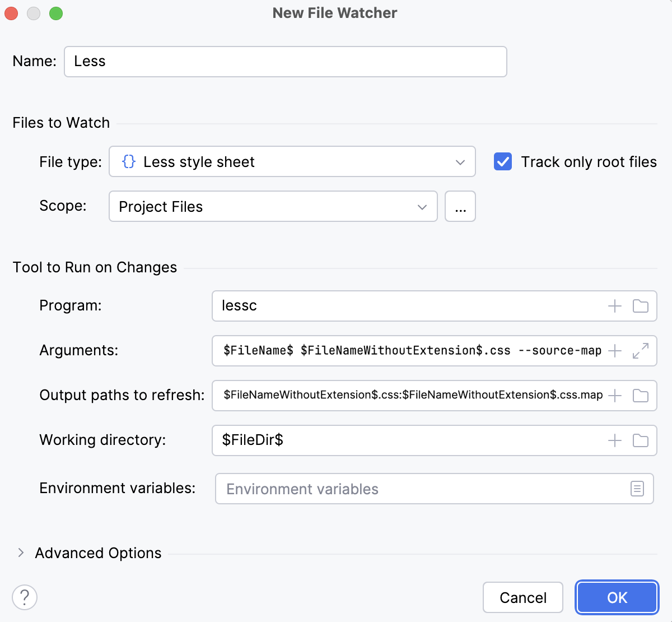
Task: Open the File type dropdown
Action: pyautogui.click(x=460, y=161)
